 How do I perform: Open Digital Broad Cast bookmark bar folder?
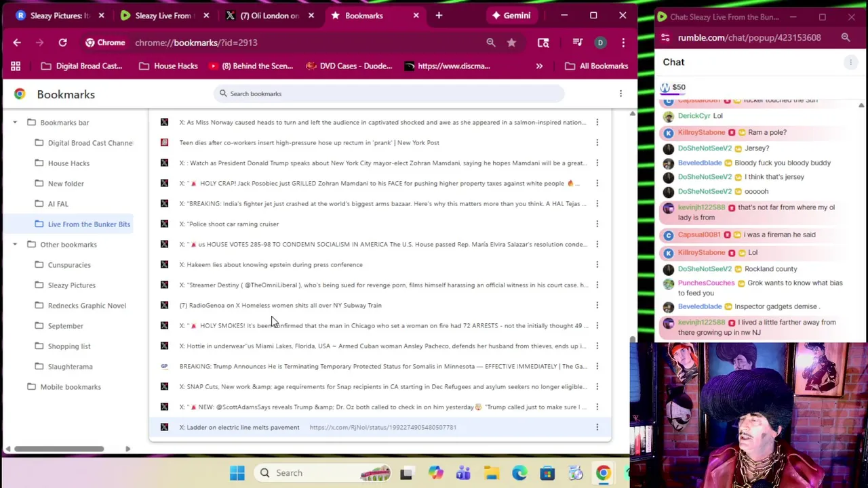point(82,66)
